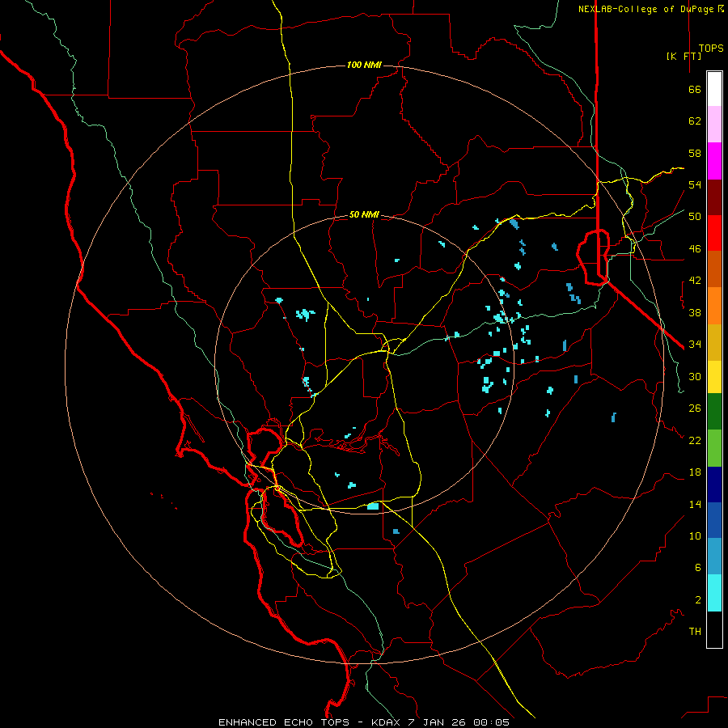Screen dimensions: 728x728
Task: Click the 18 value on the legend
Action: (x=695, y=472)
